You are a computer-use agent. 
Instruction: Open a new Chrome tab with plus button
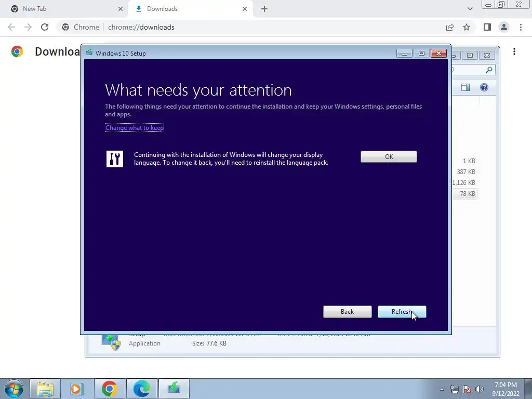[x=264, y=9]
